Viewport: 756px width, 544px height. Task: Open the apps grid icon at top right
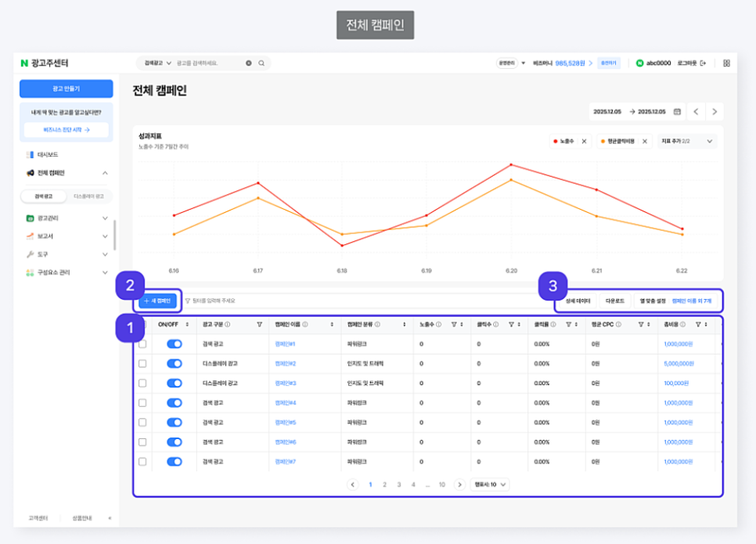point(726,63)
